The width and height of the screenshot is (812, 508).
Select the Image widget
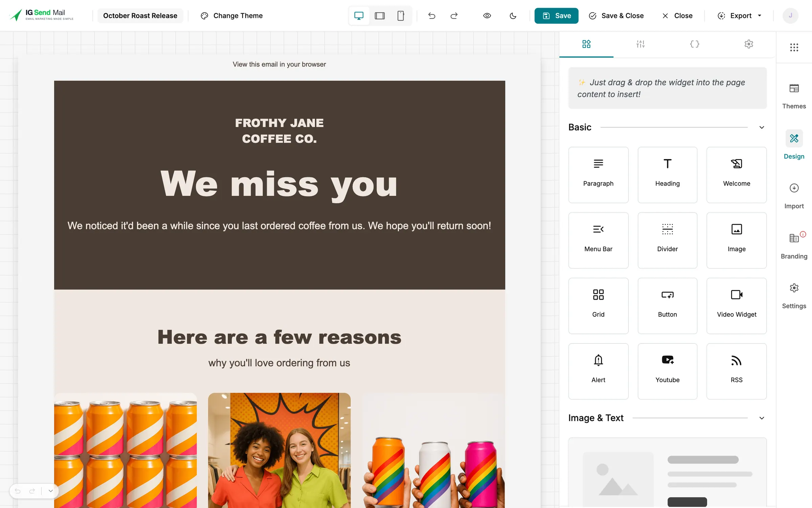point(736,240)
